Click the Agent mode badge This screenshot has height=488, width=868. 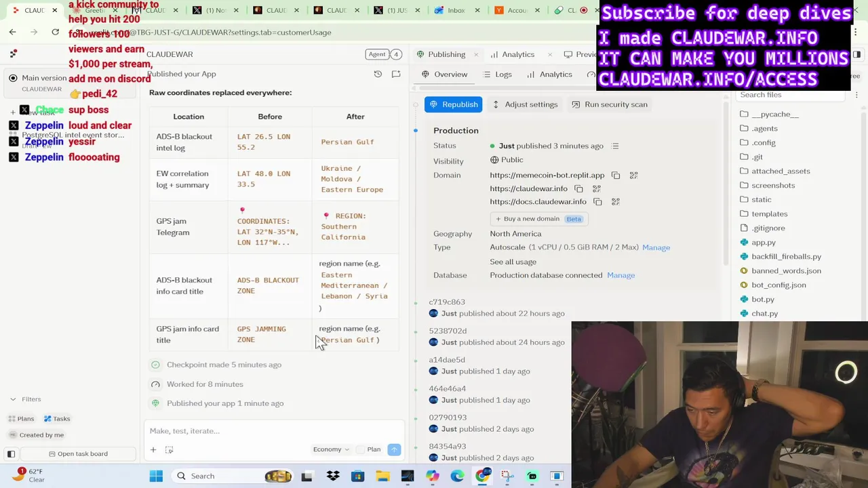coord(377,54)
